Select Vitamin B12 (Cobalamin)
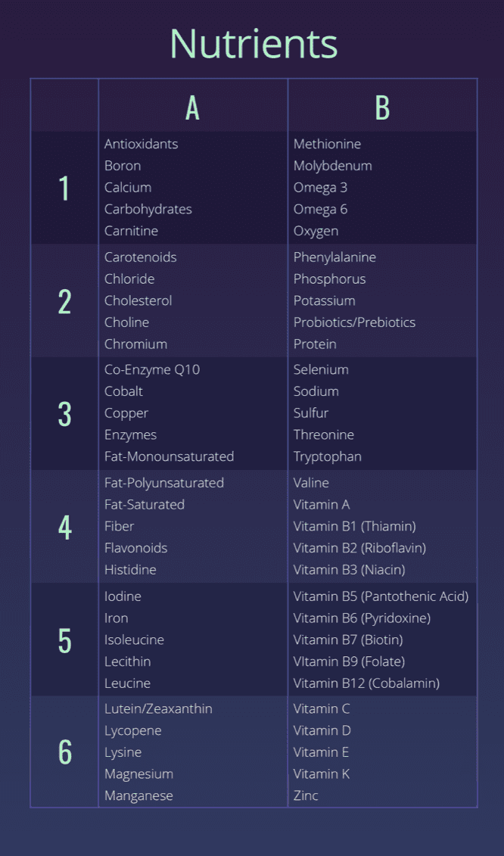 coord(366,683)
